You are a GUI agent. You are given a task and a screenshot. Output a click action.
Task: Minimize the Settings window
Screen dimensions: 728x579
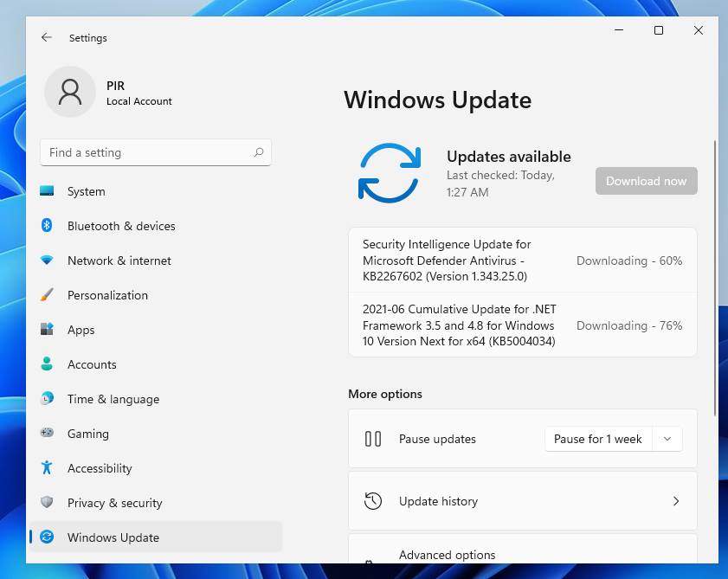pos(618,30)
